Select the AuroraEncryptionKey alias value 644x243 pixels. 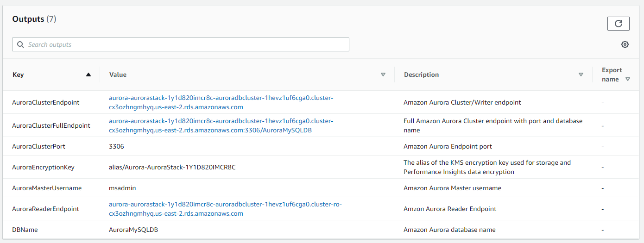click(172, 167)
